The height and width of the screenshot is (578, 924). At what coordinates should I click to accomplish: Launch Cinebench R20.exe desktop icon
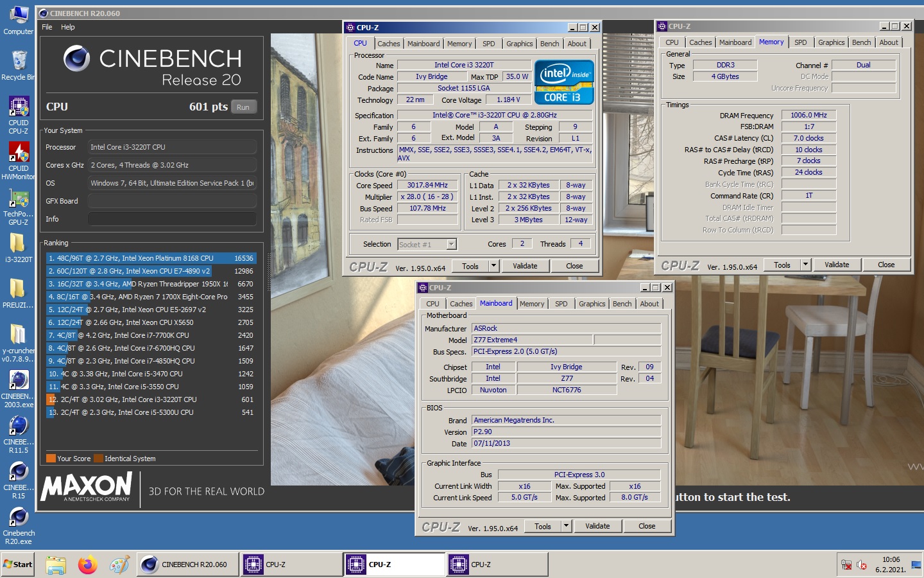pyautogui.click(x=19, y=526)
